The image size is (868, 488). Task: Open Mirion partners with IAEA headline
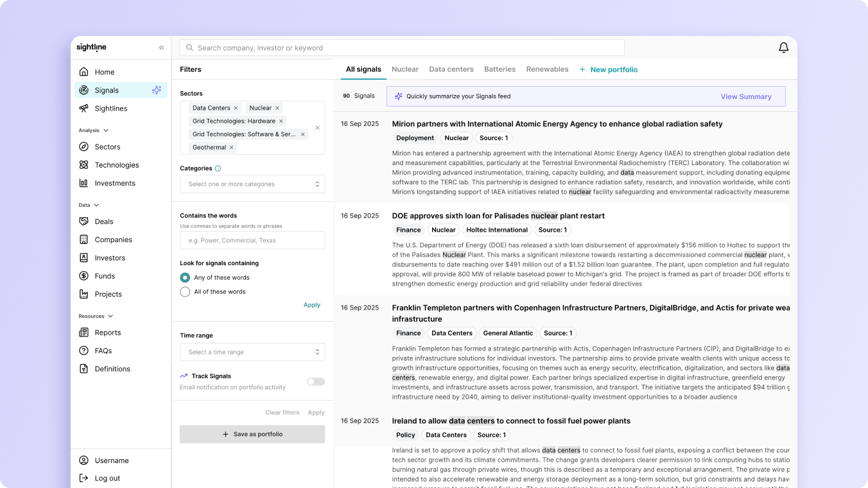(557, 124)
